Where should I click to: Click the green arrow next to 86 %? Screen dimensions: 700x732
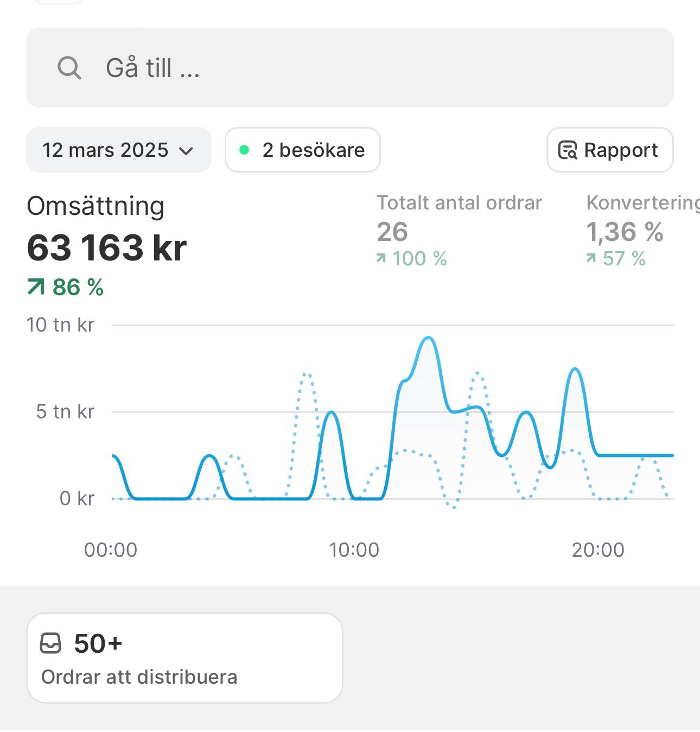[36, 287]
